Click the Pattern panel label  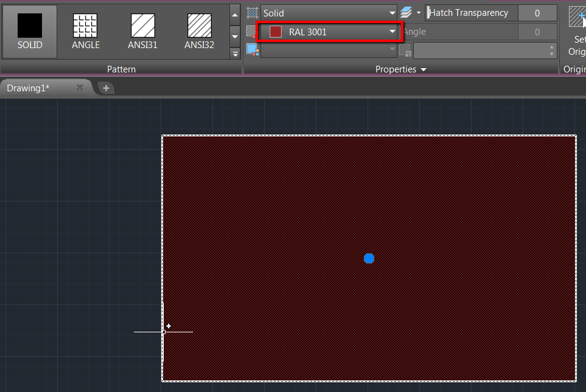point(122,69)
